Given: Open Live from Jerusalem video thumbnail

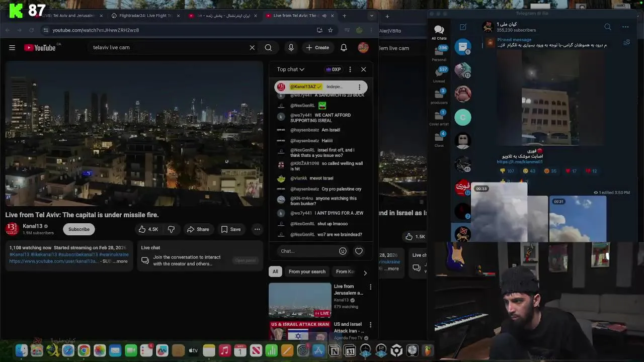Looking at the screenshot, I should click(x=300, y=300).
